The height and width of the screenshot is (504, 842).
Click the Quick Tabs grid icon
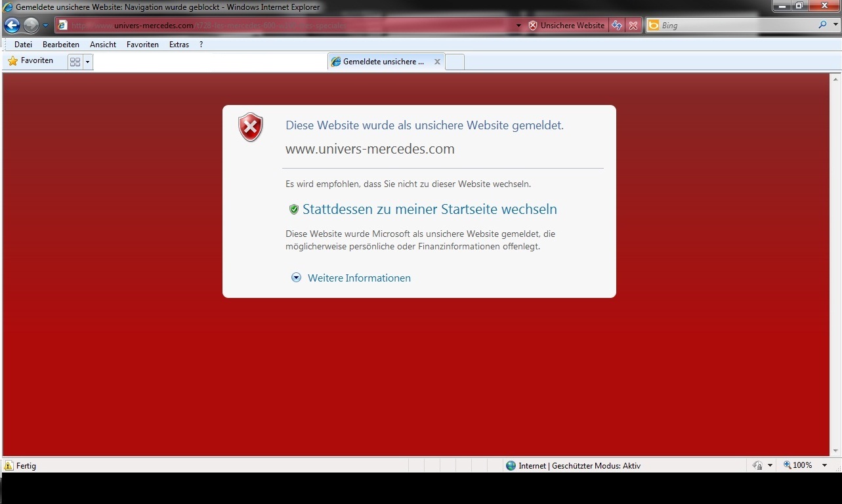tap(75, 62)
